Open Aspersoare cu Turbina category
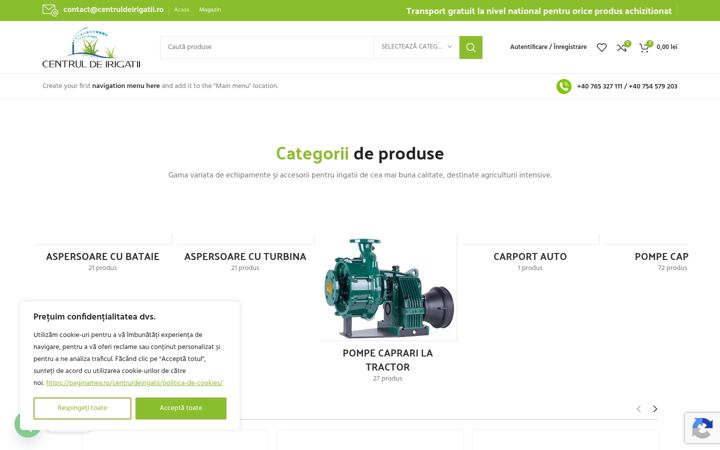The width and height of the screenshot is (720, 450). [x=245, y=257]
